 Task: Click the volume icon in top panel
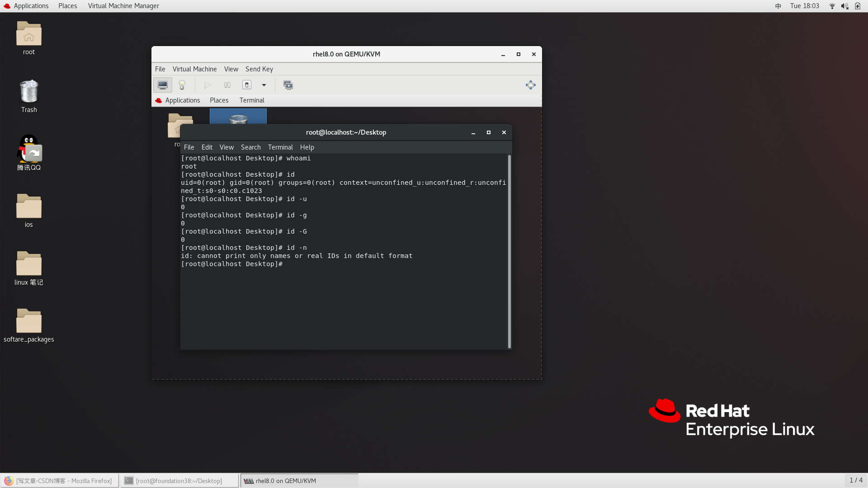tap(844, 6)
